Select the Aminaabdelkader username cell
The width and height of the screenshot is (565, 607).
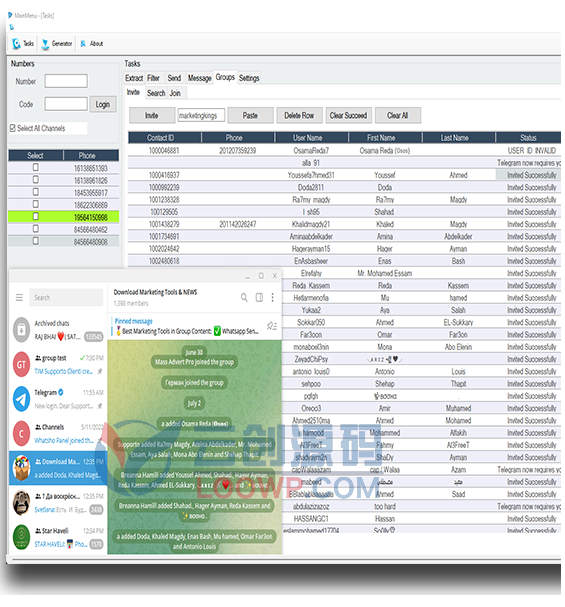[311, 237]
